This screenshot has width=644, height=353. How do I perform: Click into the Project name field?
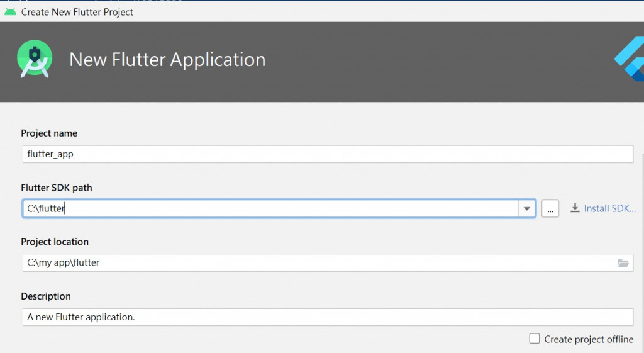pos(328,154)
